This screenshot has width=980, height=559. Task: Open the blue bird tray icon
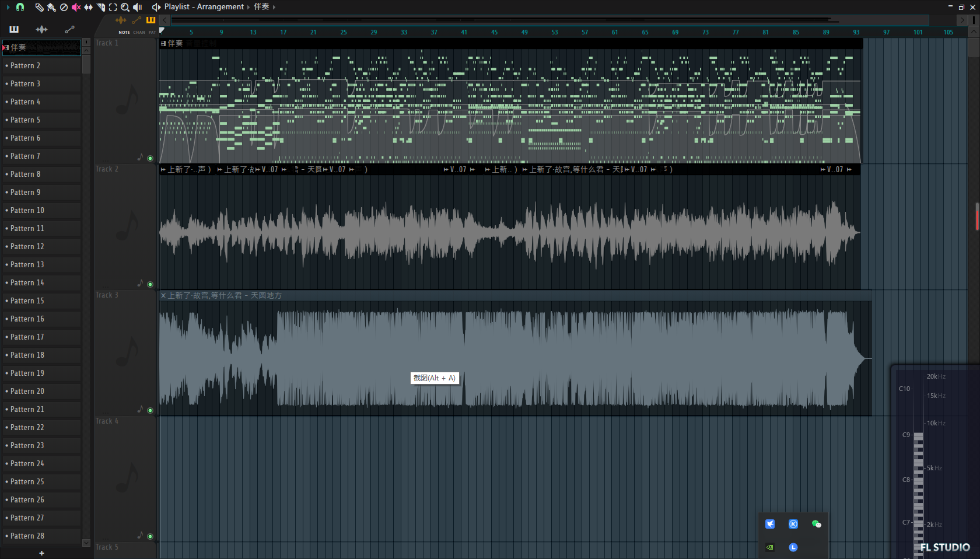pyautogui.click(x=770, y=524)
